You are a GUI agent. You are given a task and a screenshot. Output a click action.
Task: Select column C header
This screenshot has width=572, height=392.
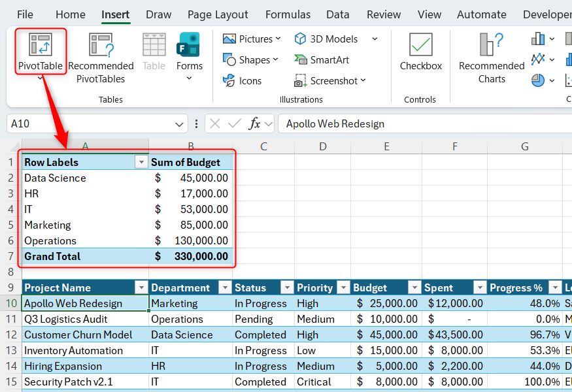coord(263,146)
